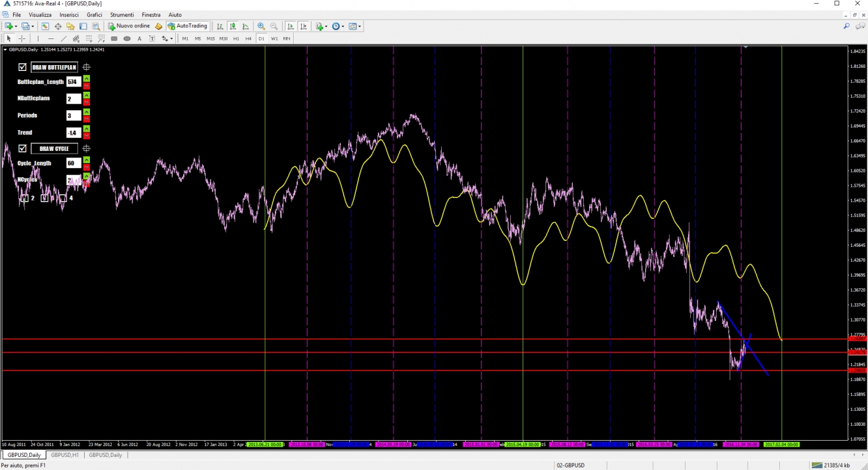Click the Nuovo ordine button
The height and width of the screenshot is (470, 868).
[129, 26]
